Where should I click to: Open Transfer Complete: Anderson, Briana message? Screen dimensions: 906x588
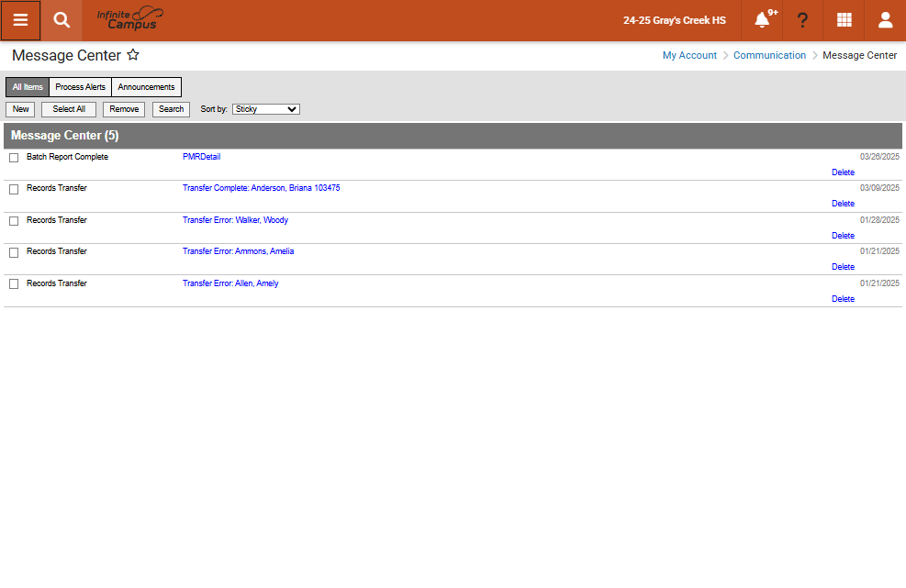point(262,188)
